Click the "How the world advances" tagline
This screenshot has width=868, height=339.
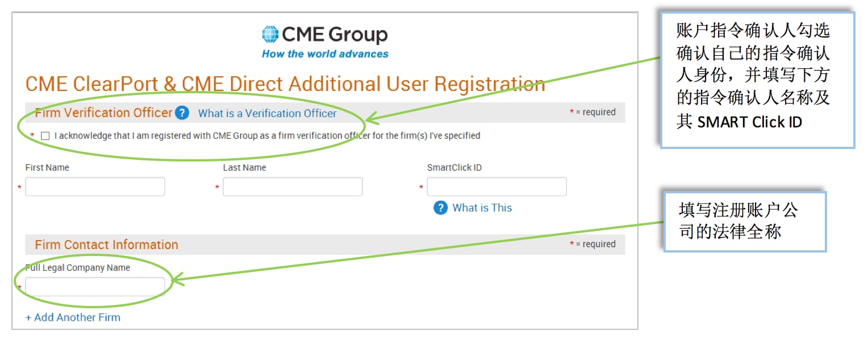(325, 54)
